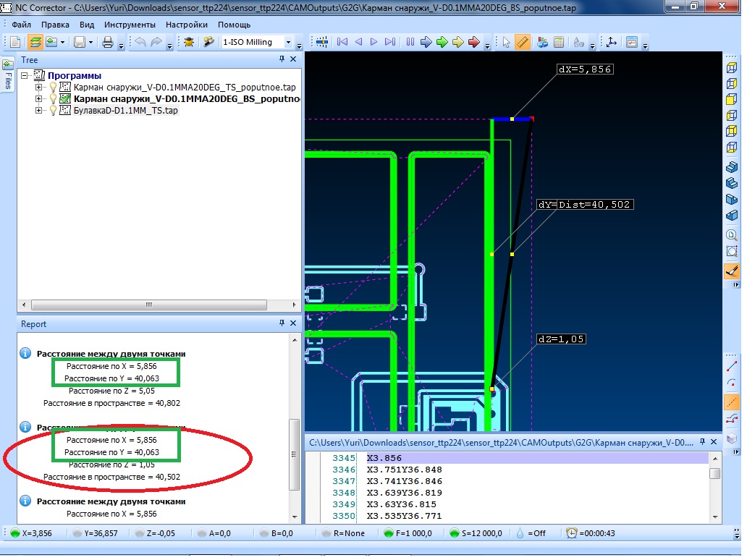Open the calculator tool
Image resolution: width=747 pixels, height=560 pixels.
point(559,43)
